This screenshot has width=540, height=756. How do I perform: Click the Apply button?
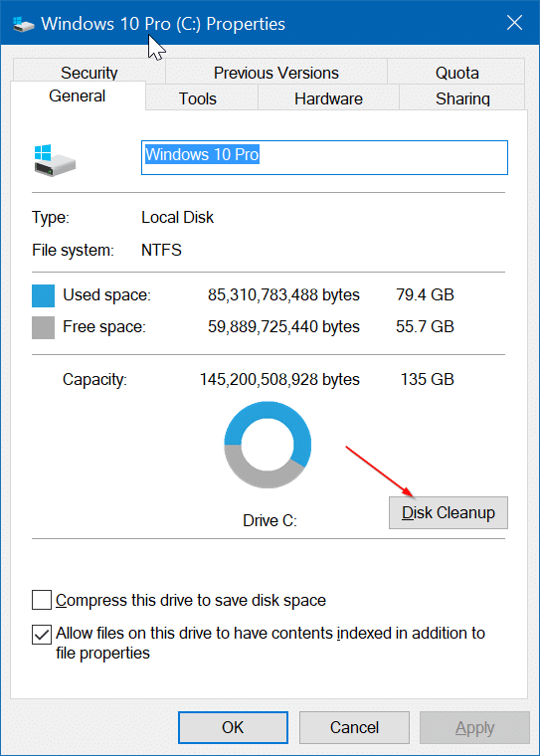[475, 727]
